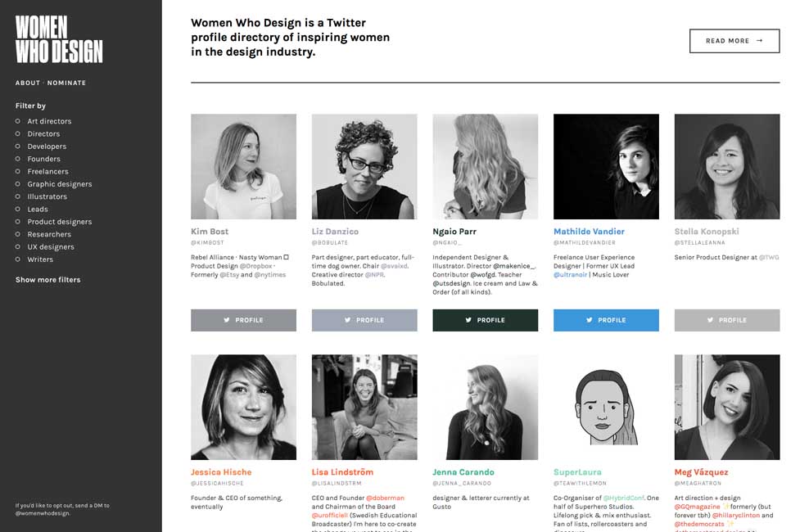This screenshot has width=809, height=532.
Task: Click Twitter bird icon on Stella Konopski's profile button
Action: 710,320
